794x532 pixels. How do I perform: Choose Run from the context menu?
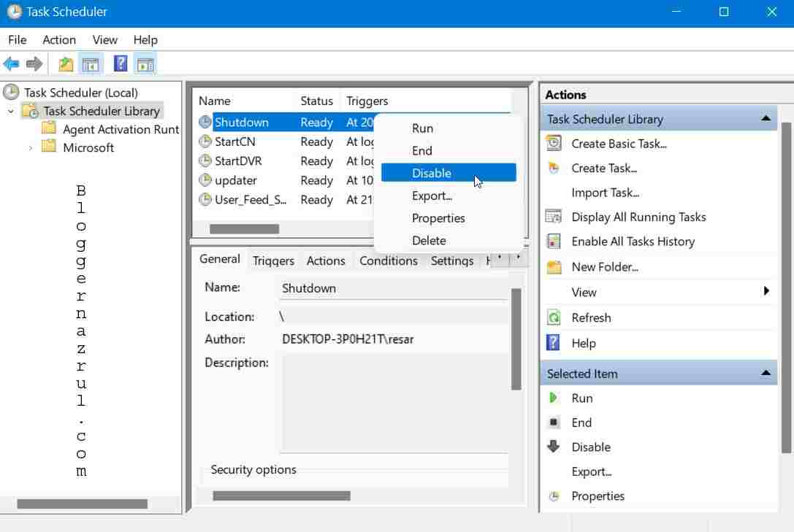pos(448,128)
